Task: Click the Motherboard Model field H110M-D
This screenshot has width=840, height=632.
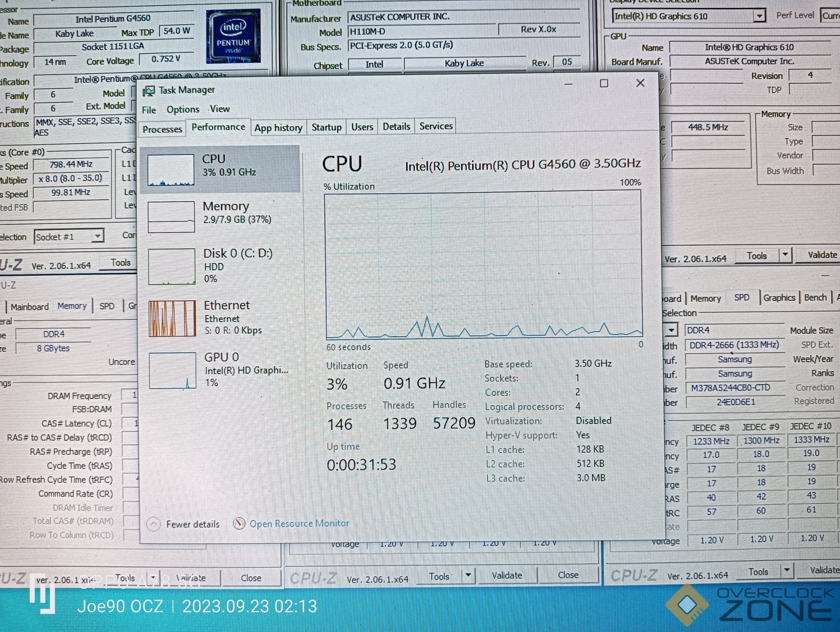Action: click(x=422, y=32)
